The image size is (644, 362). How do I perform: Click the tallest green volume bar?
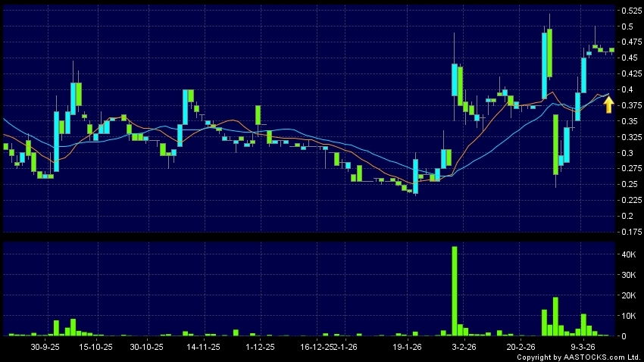[x=455, y=290]
